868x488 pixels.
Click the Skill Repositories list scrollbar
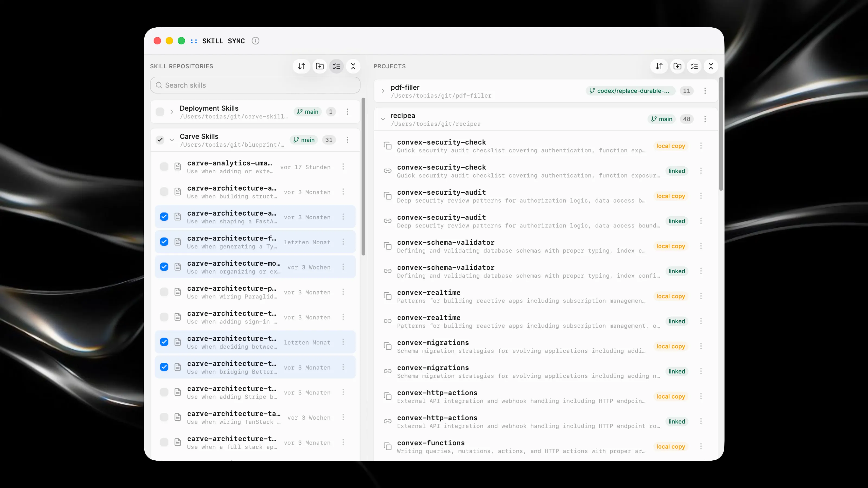pos(363,177)
